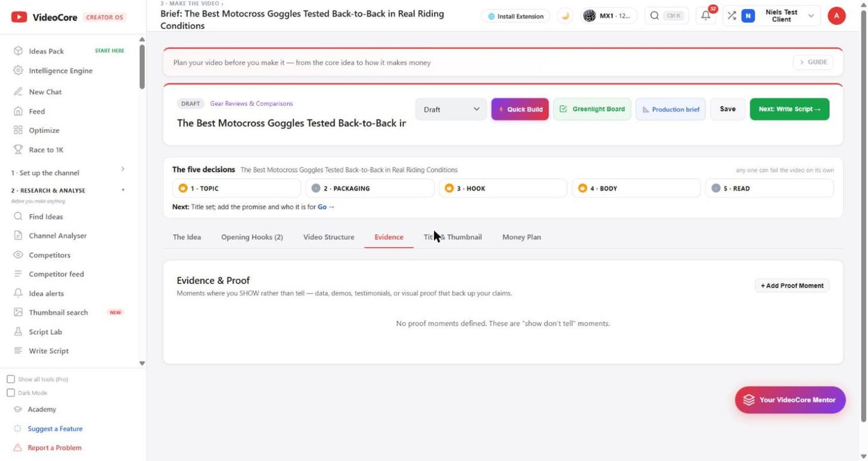Open Script Lab flask icon

[18, 332]
